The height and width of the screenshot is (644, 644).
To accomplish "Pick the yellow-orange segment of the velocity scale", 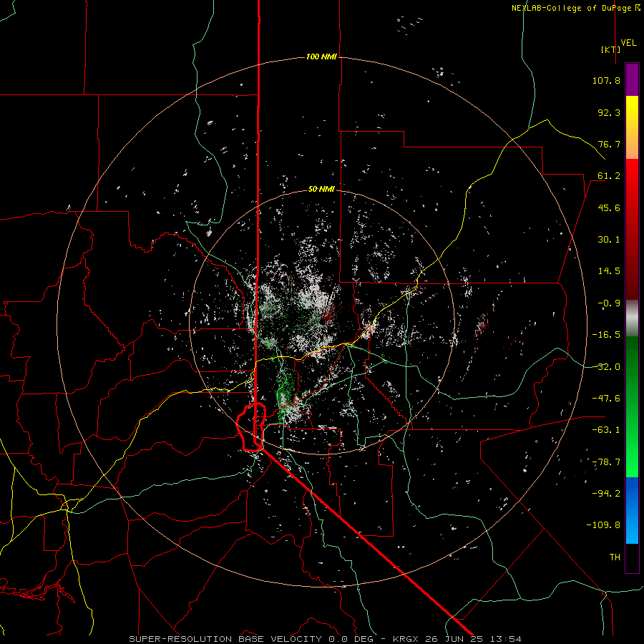I will pyautogui.click(x=632, y=127).
